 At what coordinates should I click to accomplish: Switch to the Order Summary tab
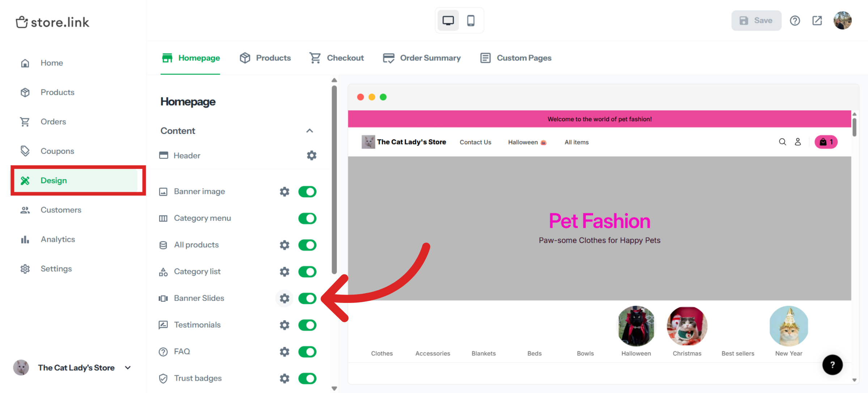[x=422, y=58]
